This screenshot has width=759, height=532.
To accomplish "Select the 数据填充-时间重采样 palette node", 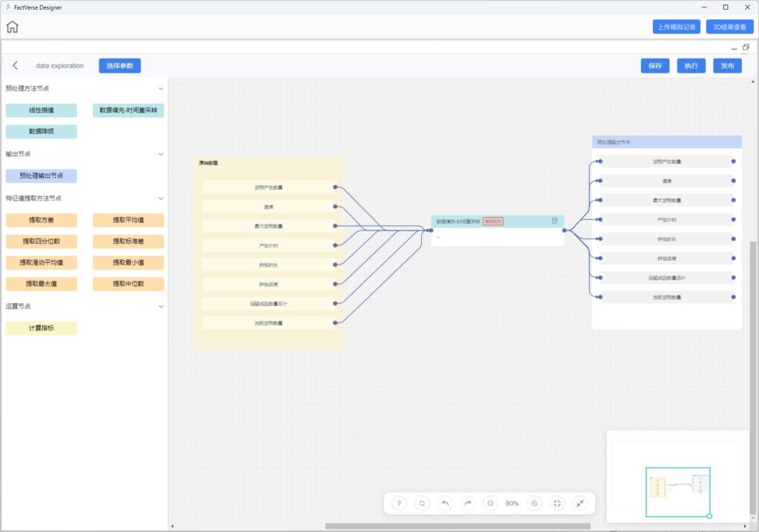I will point(128,110).
